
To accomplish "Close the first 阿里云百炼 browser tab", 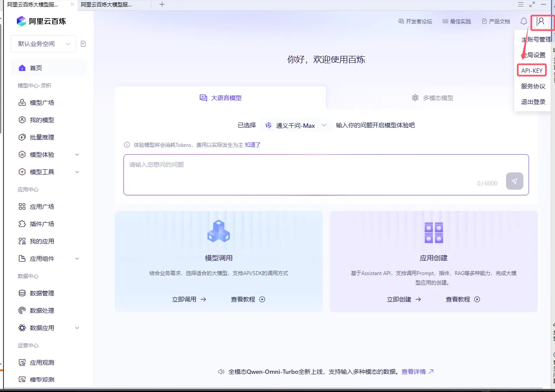I will pyautogui.click(x=72, y=4).
